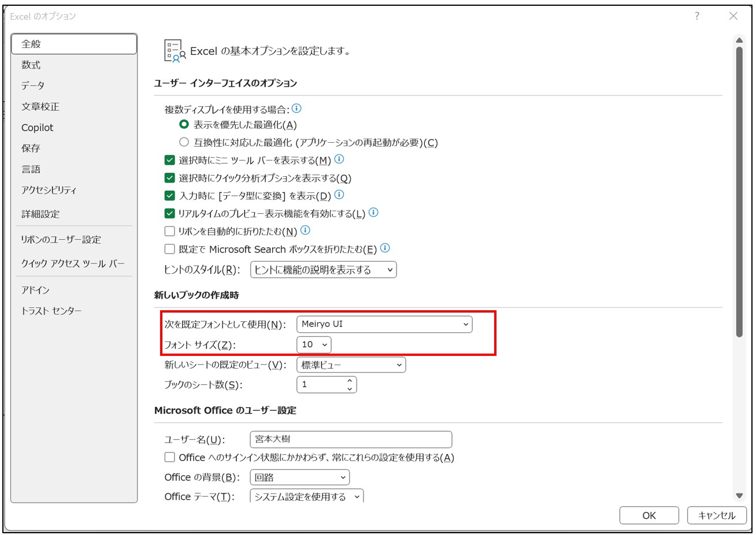Enable リボンを自動的に折りたたむ checkbox

click(169, 232)
